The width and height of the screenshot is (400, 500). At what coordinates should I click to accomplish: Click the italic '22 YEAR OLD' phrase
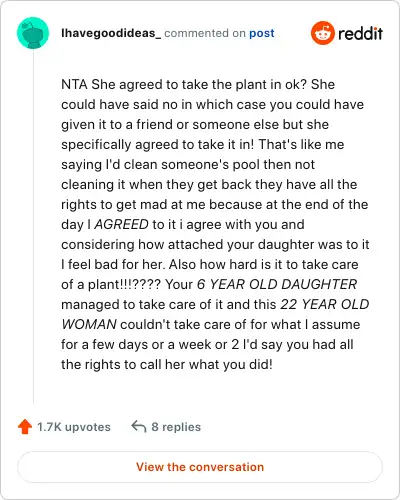click(325, 304)
